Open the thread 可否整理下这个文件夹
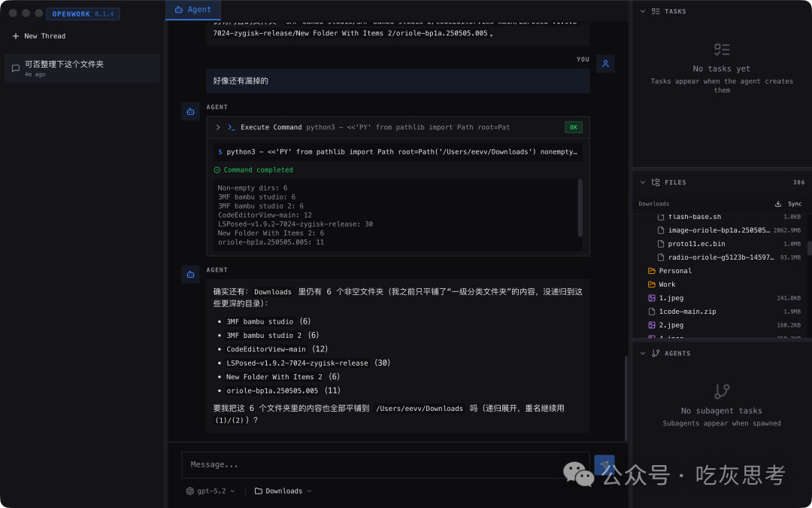Screen dimensions: 812x508 82,68
